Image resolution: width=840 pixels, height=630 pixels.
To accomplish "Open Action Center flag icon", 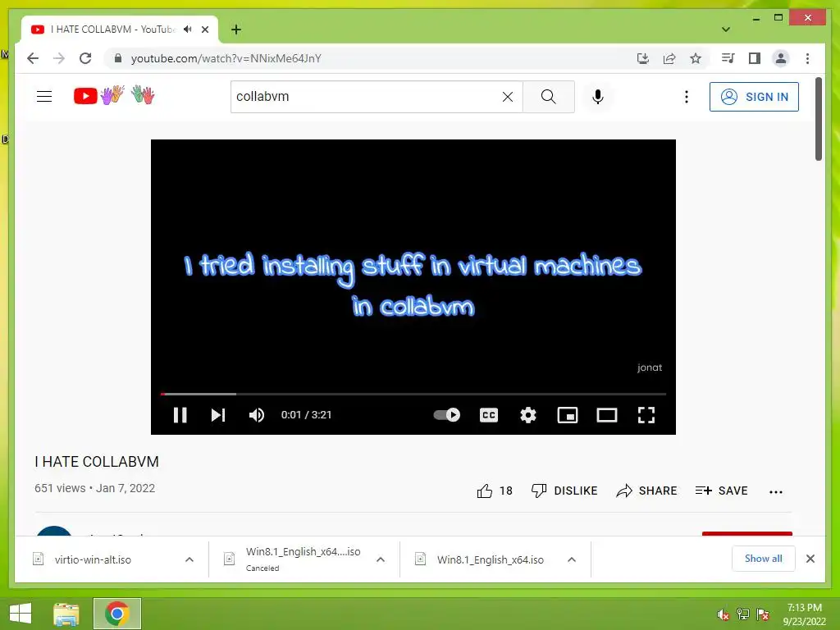I will 763,614.
